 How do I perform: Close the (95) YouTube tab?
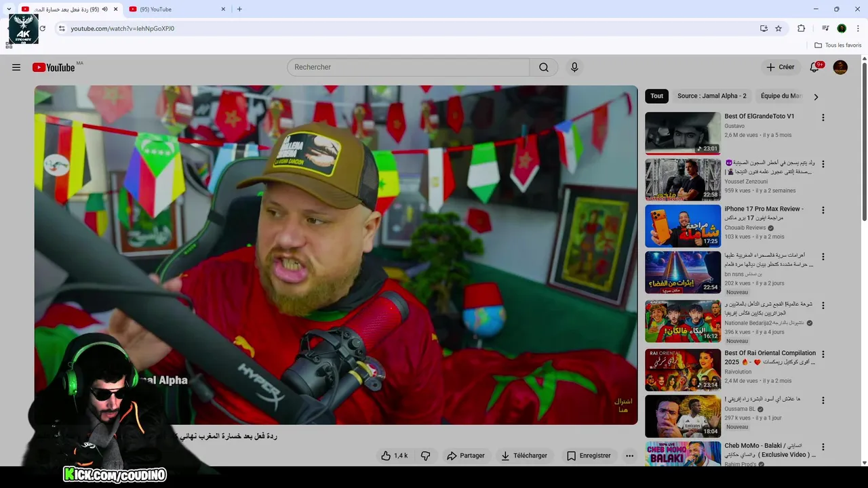223,9
